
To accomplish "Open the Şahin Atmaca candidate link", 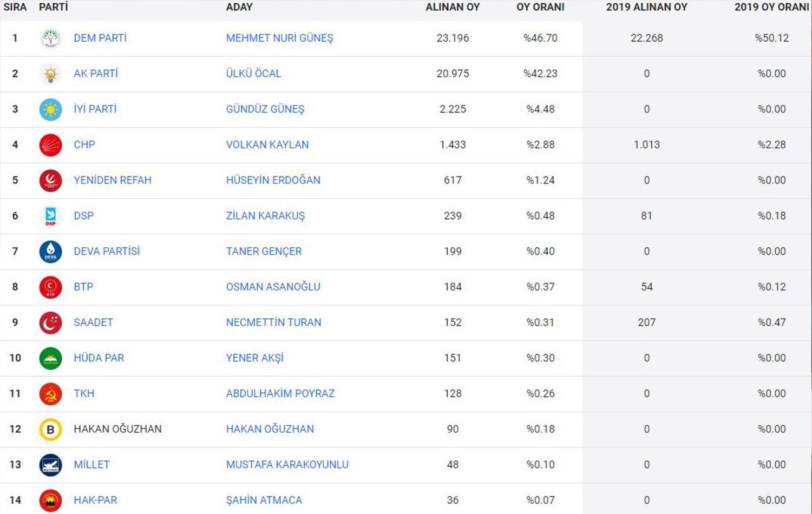I will 264,500.
